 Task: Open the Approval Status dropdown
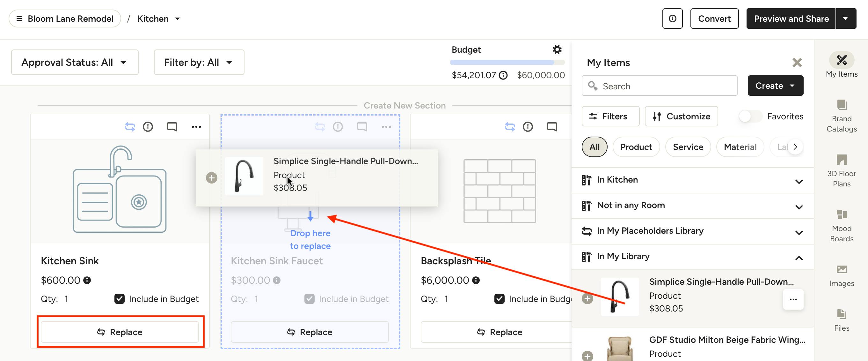point(75,63)
